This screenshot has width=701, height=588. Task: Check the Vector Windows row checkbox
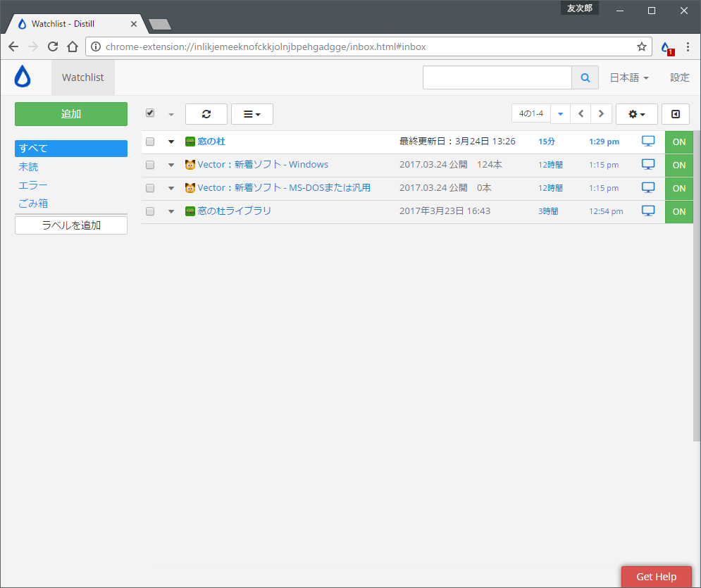pos(150,165)
